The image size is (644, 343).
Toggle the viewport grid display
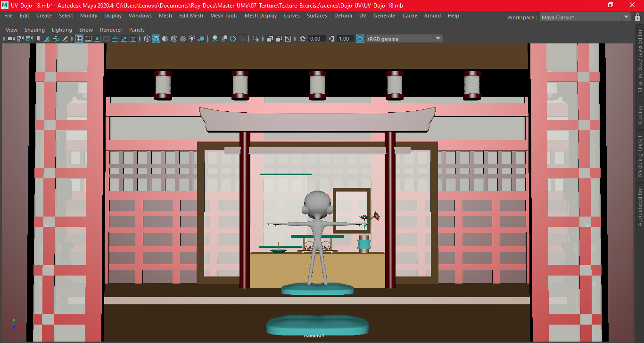pyautogui.click(x=79, y=39)
